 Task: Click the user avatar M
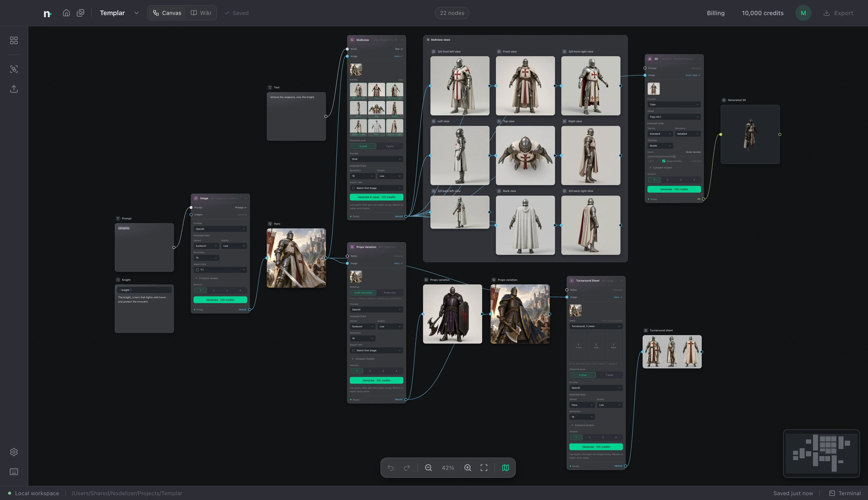tap(803, 13)
